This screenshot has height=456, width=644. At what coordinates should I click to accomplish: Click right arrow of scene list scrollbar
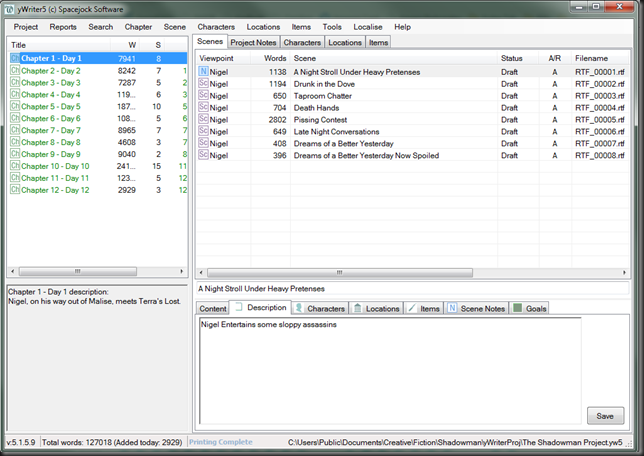[624, 272]
